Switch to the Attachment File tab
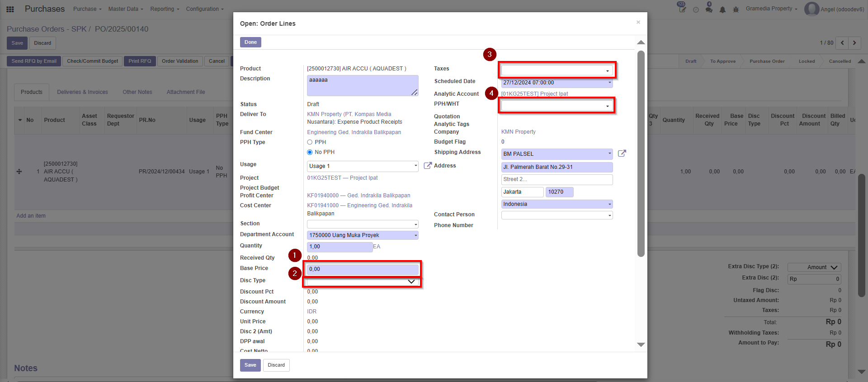 186,92
